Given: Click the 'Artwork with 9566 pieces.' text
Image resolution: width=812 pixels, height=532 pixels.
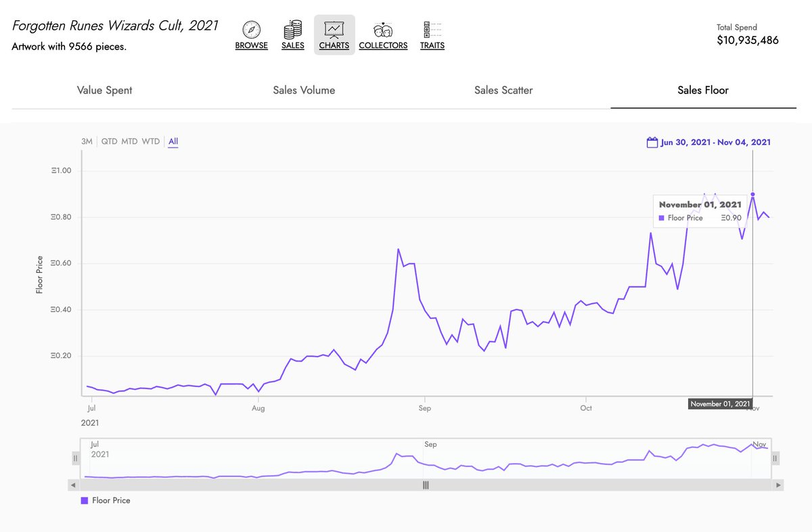Looking at the screenshot, I should (69, 47).
